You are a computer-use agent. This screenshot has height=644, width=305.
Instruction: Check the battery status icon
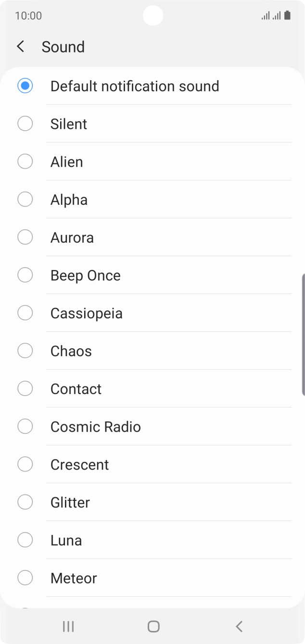click(x=287, y=15)
